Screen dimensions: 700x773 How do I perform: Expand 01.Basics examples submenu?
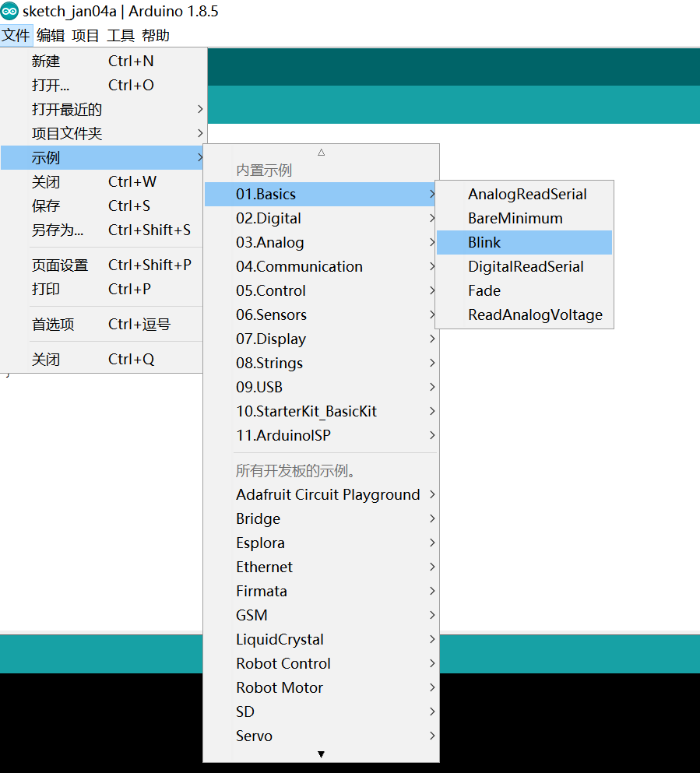coord(321,195)
